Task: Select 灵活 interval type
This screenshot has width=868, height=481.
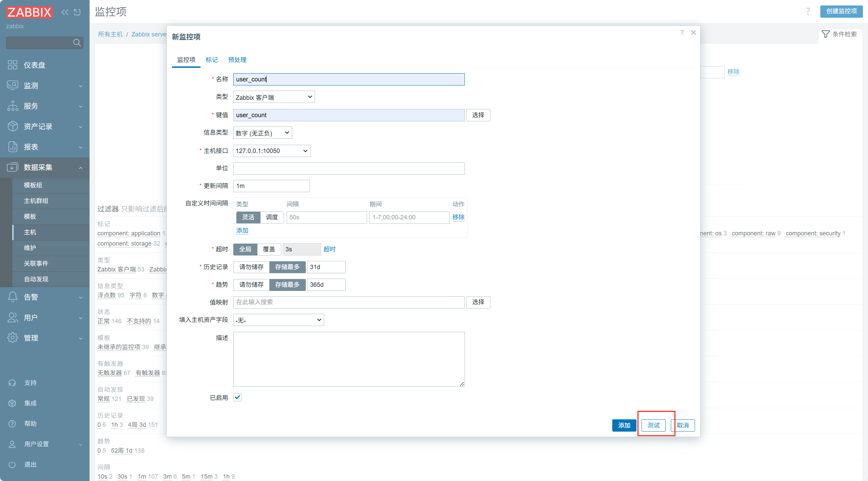Action: (248, 217)
